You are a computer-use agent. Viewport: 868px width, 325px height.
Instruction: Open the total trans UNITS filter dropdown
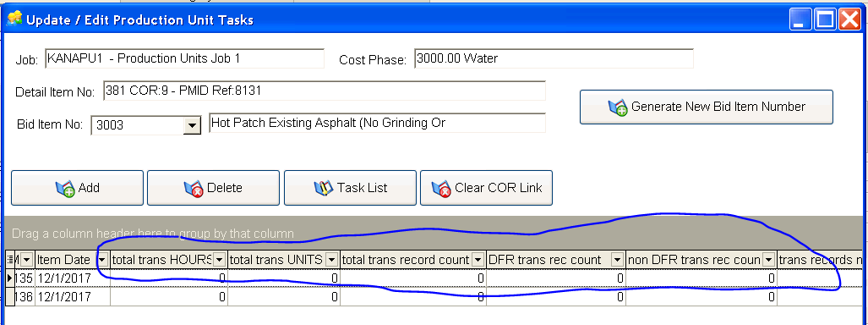[332, 260]
